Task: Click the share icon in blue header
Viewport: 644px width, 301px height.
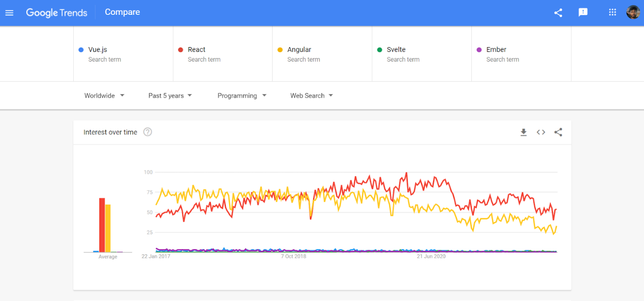Action: pos(558,13)
